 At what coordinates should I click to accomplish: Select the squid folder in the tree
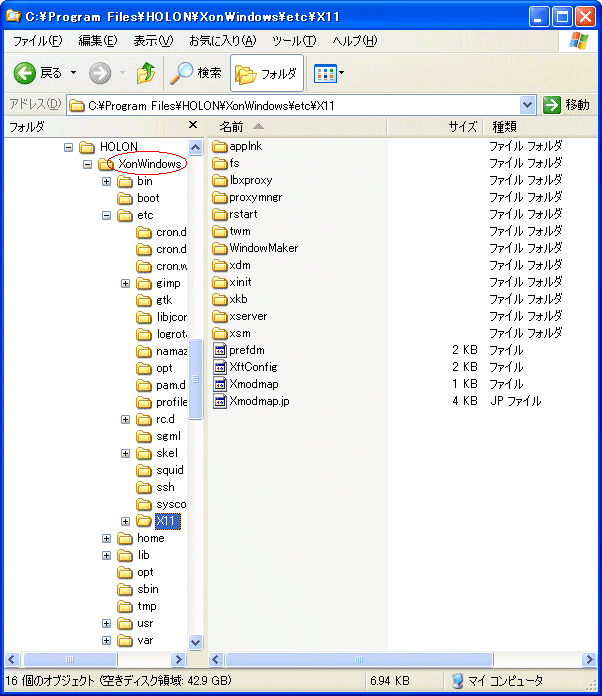pos(159,470)
